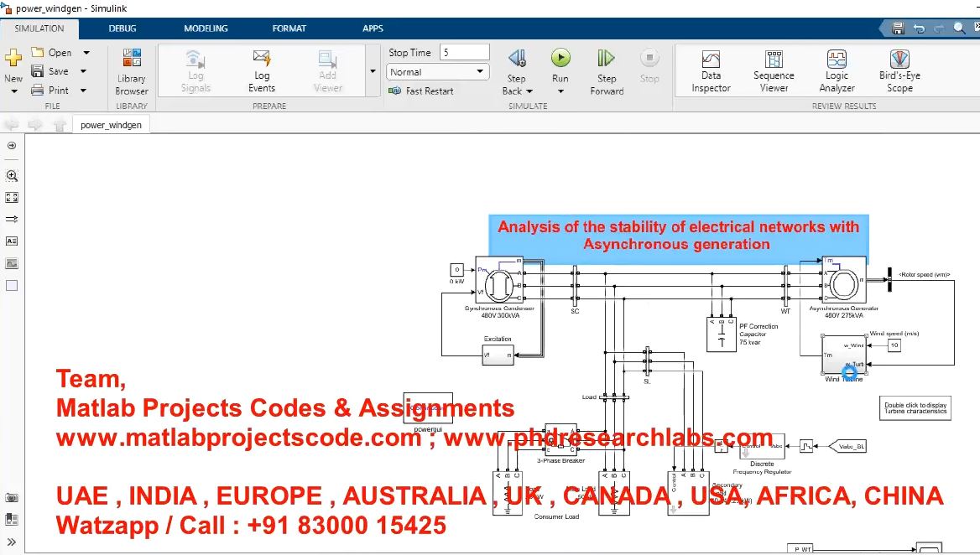Expand the New dropdown arrow
This screenshot has width=980, height=555.
(13, 91)
